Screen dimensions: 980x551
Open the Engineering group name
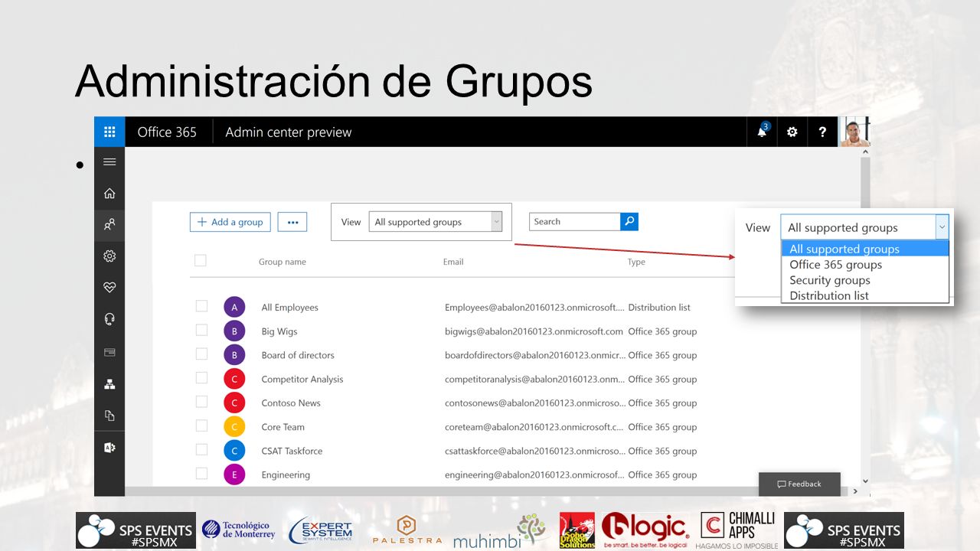pos(286,474)
